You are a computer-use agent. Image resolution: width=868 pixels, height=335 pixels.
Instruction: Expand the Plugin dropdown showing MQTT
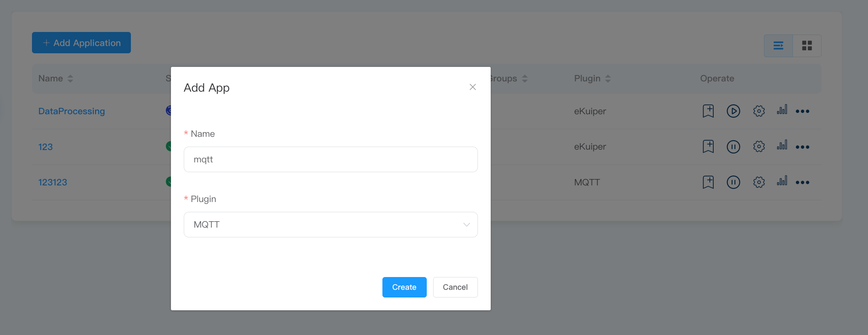[330, 225]
